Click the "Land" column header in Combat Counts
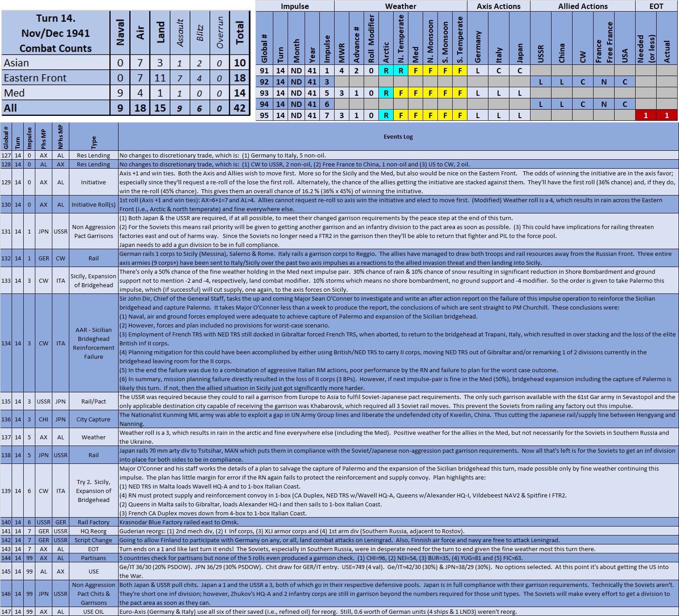Screen dimensions: 679x616 pos(160,33)
